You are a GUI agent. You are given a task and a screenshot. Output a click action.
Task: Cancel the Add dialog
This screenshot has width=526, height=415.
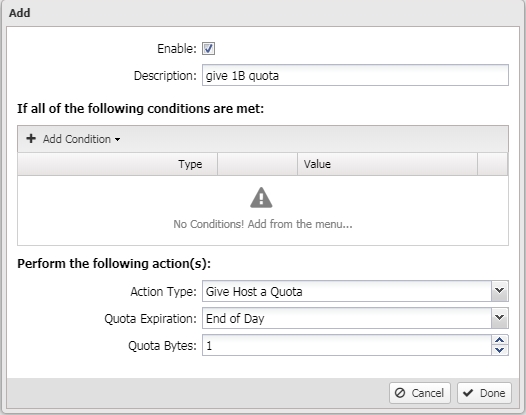click(420, 393)
